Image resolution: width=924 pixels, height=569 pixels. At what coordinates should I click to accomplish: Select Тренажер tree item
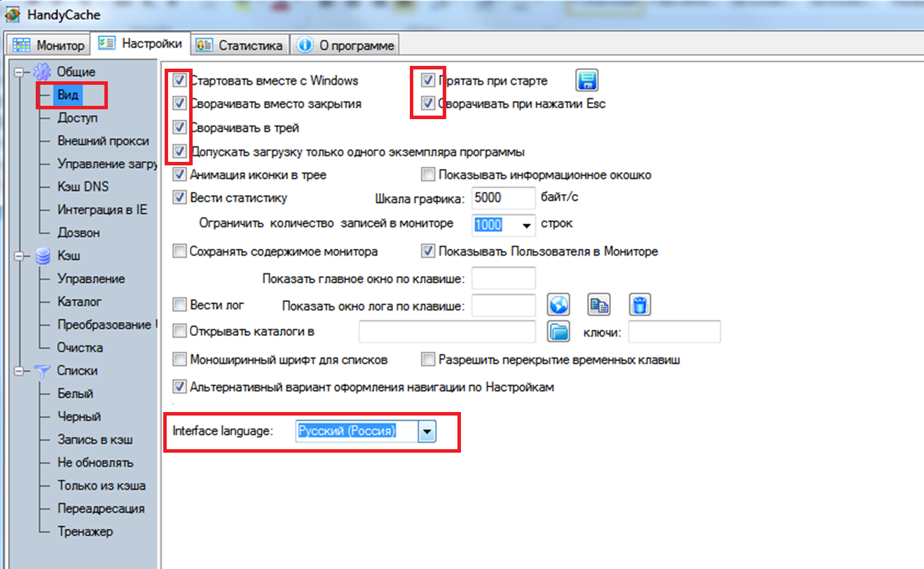(85, 531)
